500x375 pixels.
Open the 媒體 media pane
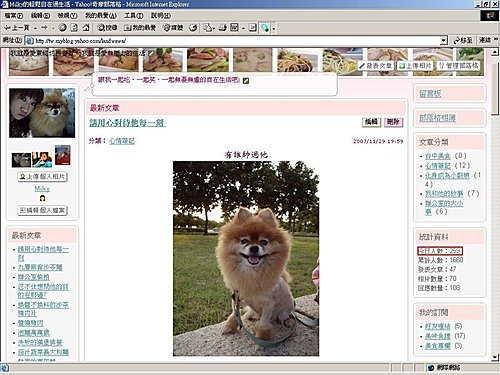pyautogui.click(x=173, y=28)
